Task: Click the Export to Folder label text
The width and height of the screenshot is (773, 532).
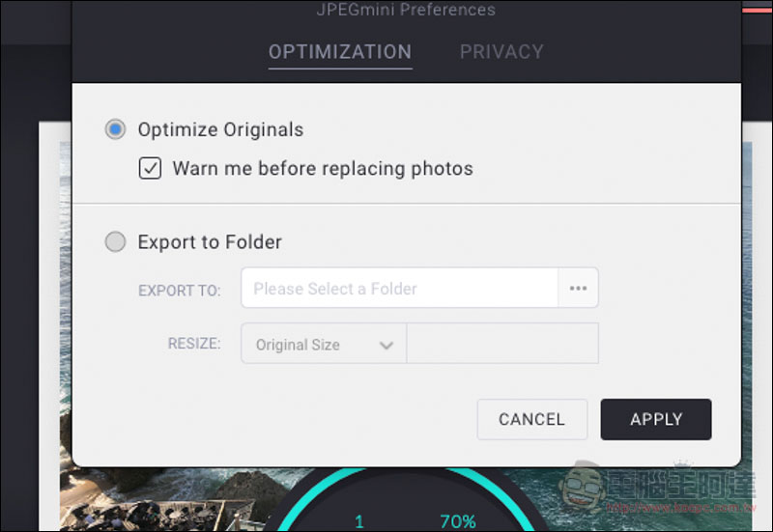Action: click(x=210, y=242)
